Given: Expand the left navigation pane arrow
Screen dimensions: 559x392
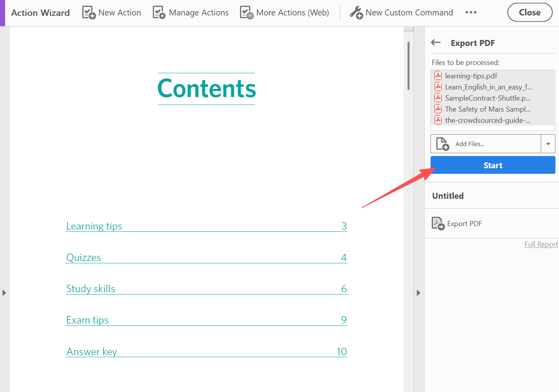Looking at the screenshot, I should pyautogui.click(x=4, y=293).
